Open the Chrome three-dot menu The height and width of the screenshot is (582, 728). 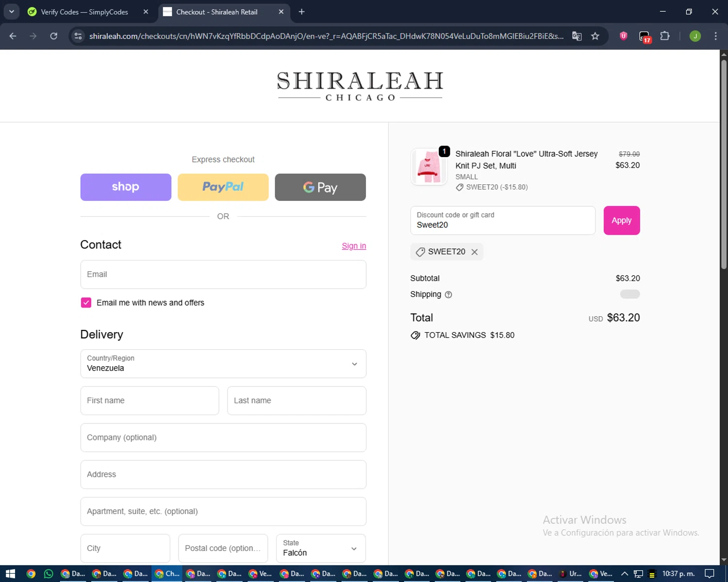pos(715,36)
